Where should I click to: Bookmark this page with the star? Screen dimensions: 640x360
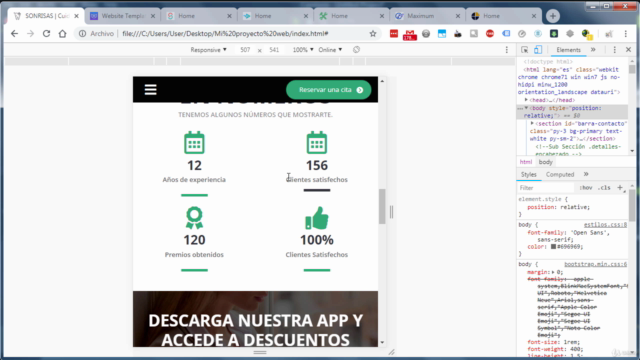pos(373,33)
